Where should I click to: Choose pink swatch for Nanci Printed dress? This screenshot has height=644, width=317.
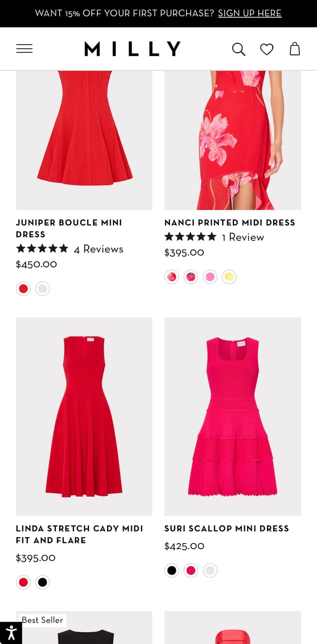tap(210, 277)
